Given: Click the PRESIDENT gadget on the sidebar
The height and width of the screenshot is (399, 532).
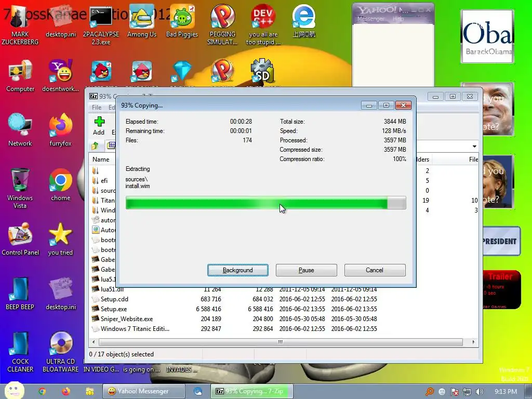Looking at the screenshot, I should tap(501, 241).
